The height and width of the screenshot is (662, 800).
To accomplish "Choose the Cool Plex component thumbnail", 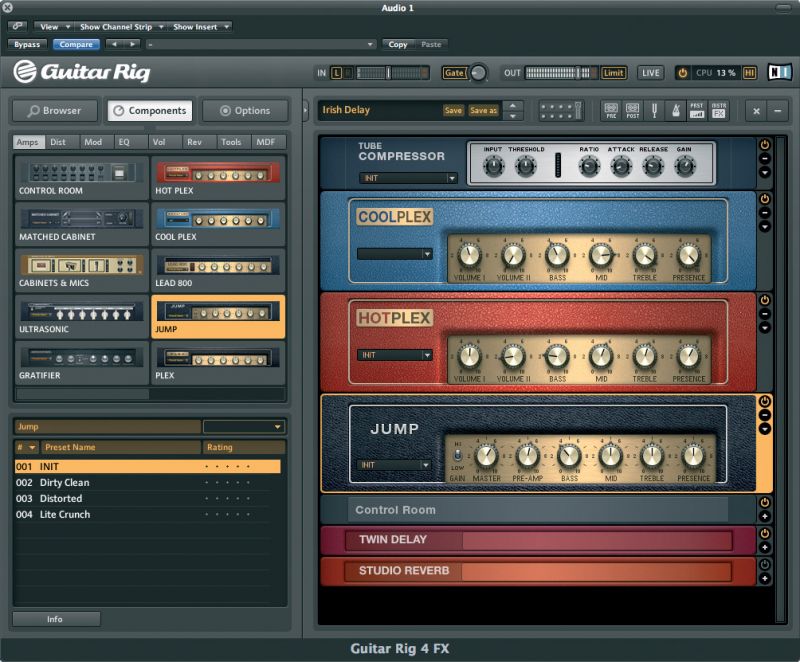I will [x=218, y=224].
